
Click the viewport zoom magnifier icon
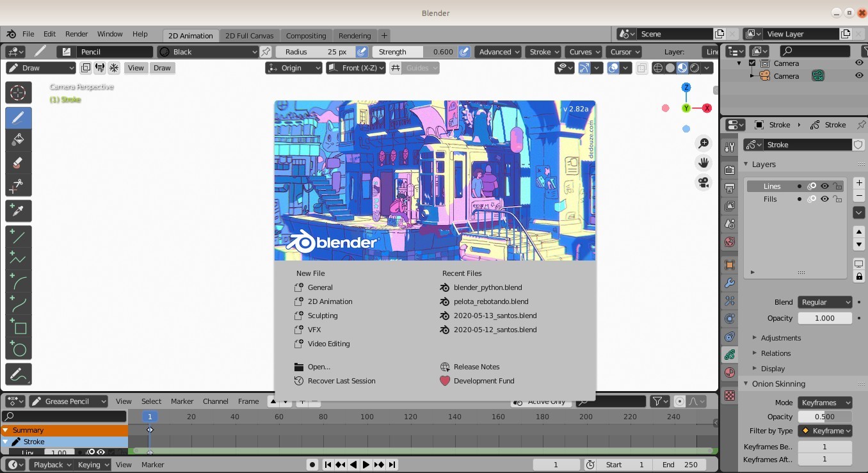coord(703,143)
